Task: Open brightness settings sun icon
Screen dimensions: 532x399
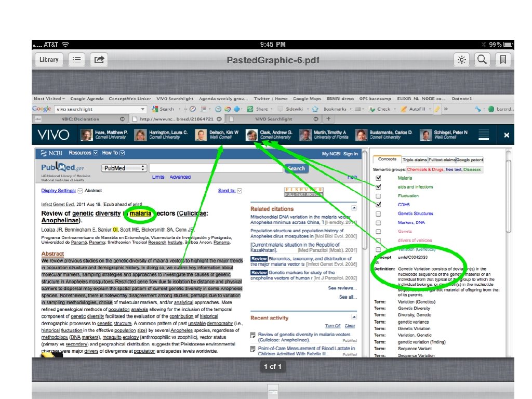Action: click(x=461, y=60)
